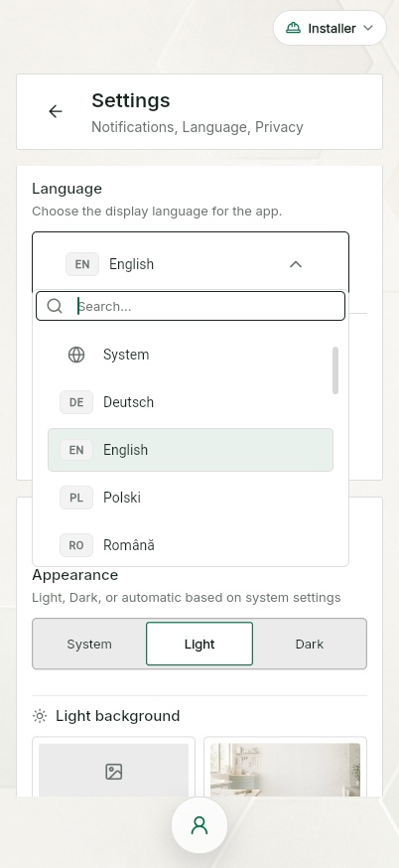Click the back arrow in Settings header
The image size is (399, 868).
click(56, 111)
